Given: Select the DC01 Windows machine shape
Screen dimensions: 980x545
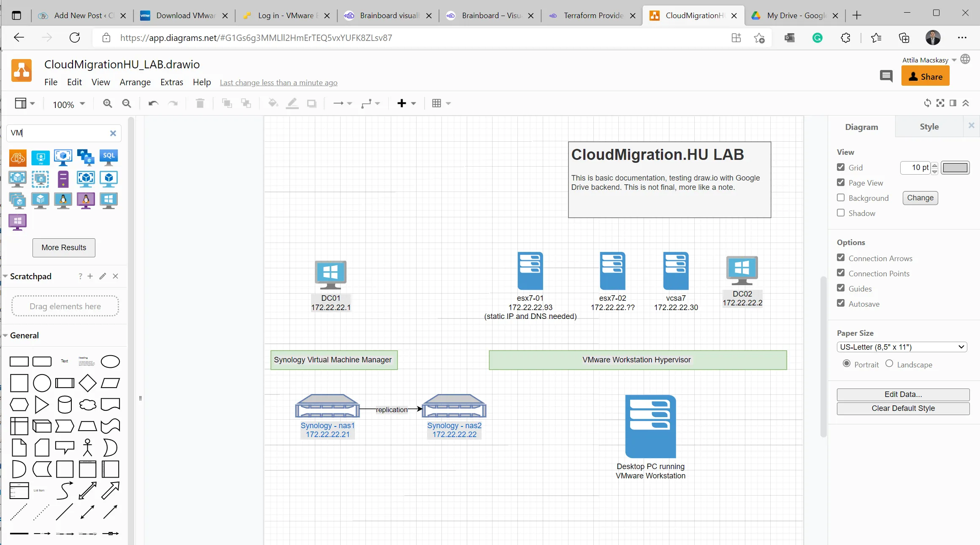Looking at the screenshot, I should (x=330, y=275).
